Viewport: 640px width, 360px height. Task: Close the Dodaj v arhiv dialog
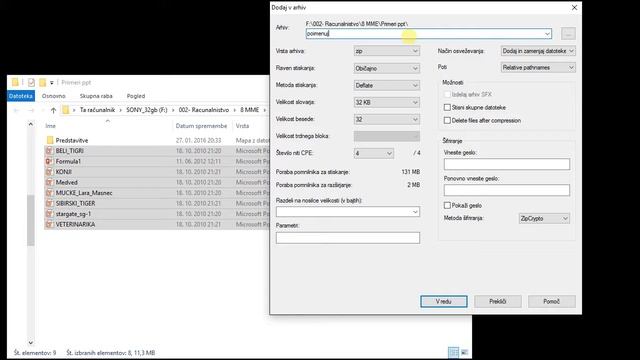click(x=574, y=7)
